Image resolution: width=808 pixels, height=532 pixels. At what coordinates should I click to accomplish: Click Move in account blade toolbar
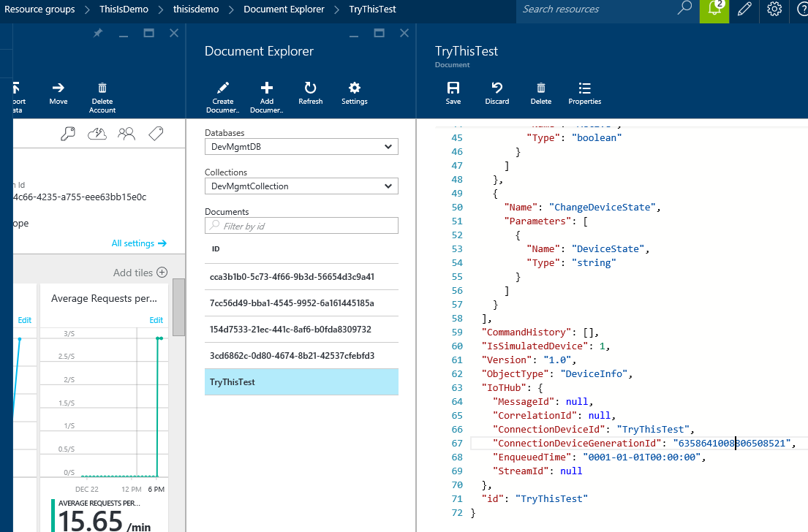(58, 94)
